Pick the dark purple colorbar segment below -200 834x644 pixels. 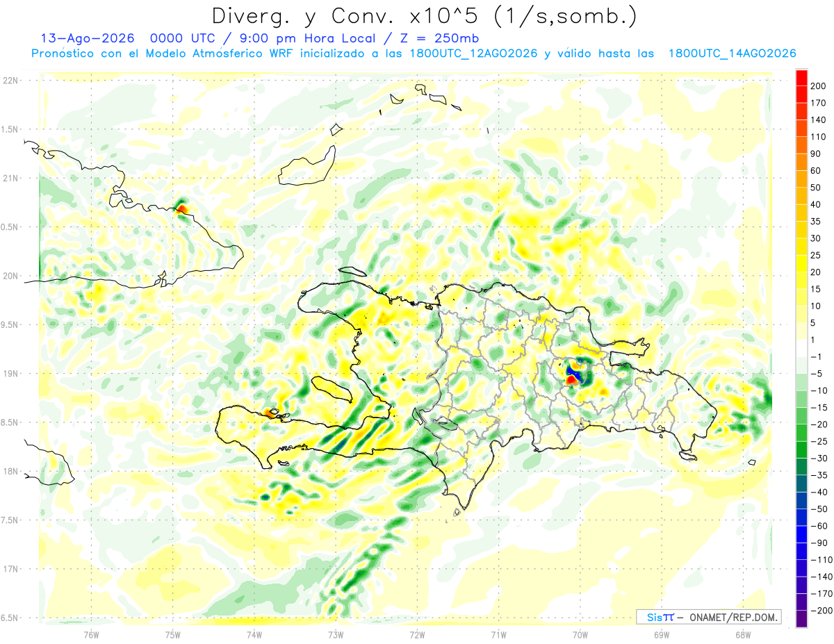[801, 619]
